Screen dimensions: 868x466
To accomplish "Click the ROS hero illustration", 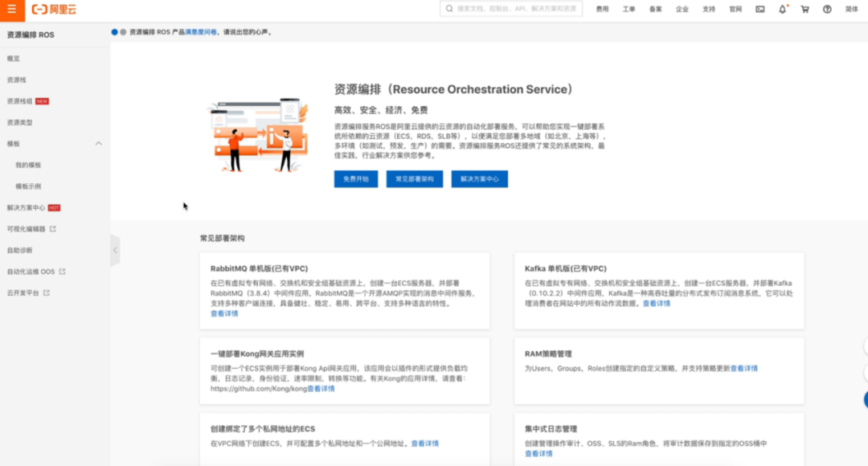I will [257, 135].
